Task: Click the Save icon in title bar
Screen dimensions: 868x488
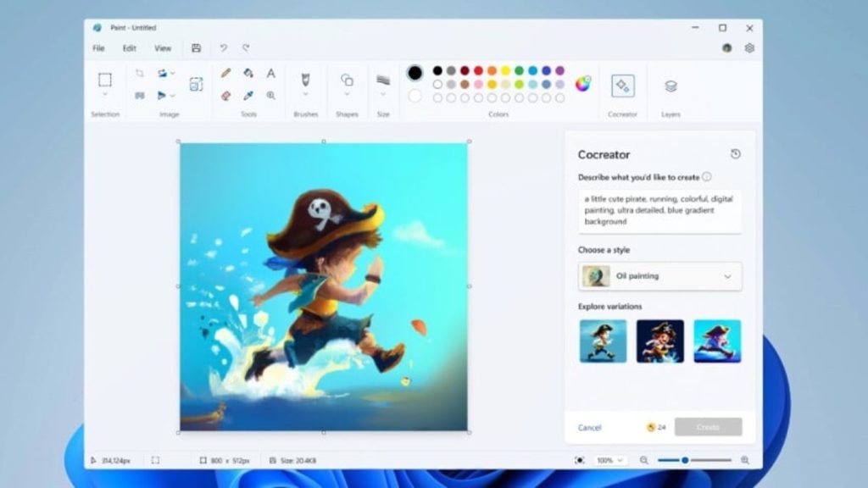Action: (x=197, y=48)
